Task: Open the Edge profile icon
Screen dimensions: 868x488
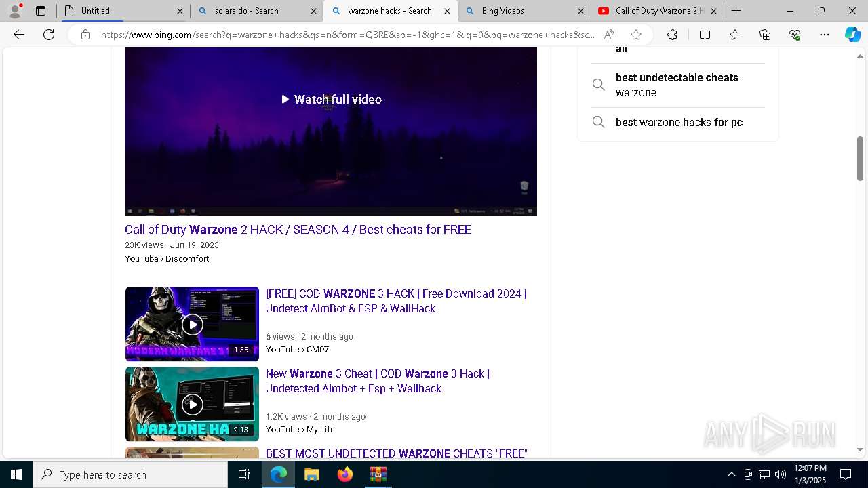Action: (x=15, y=11)
